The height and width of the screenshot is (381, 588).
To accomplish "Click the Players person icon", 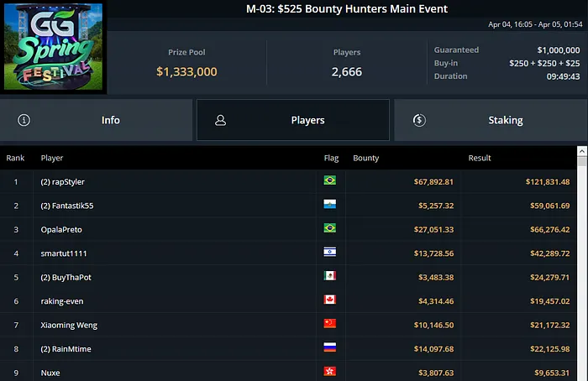I will coord(220,120).
